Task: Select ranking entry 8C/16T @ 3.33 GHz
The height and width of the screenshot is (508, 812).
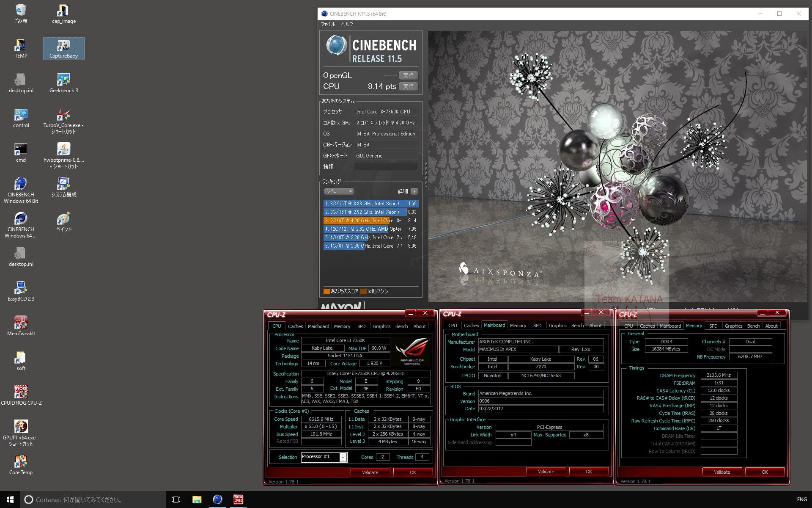Action: coord(370,204)
